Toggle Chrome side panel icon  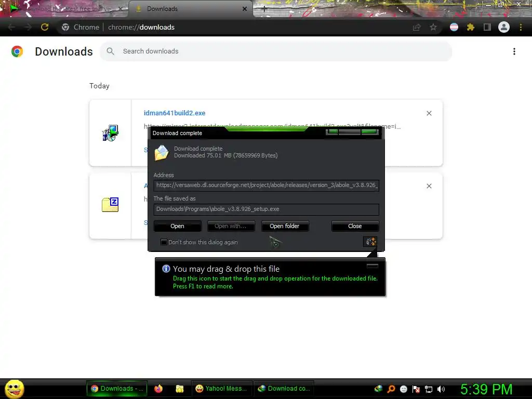click(x=487, y=27)
